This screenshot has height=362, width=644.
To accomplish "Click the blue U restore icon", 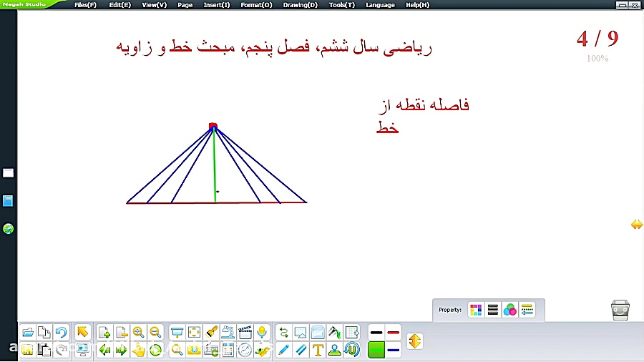I will (x=352, y=350).
